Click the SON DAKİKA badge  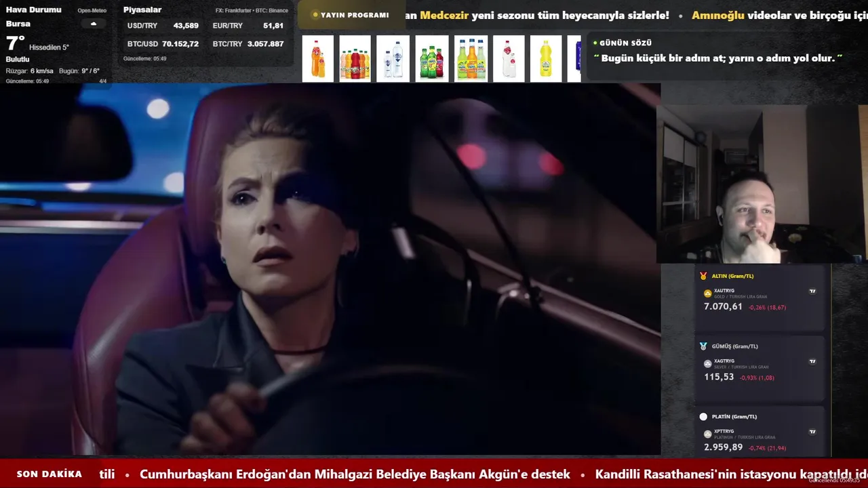tap(50, 474)
